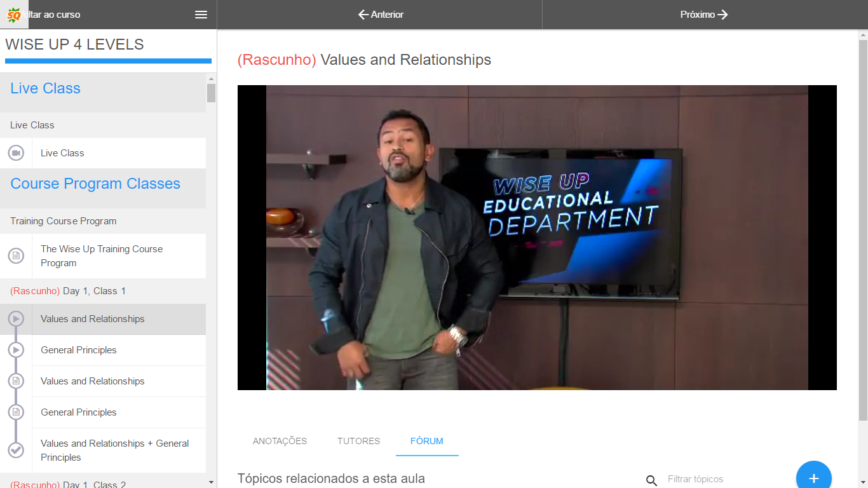Screen dimensions: 868x488
Task: Click the Tópicos relacionados a esta aula heading
Action: pyautogui.click(x=331, y=478)
